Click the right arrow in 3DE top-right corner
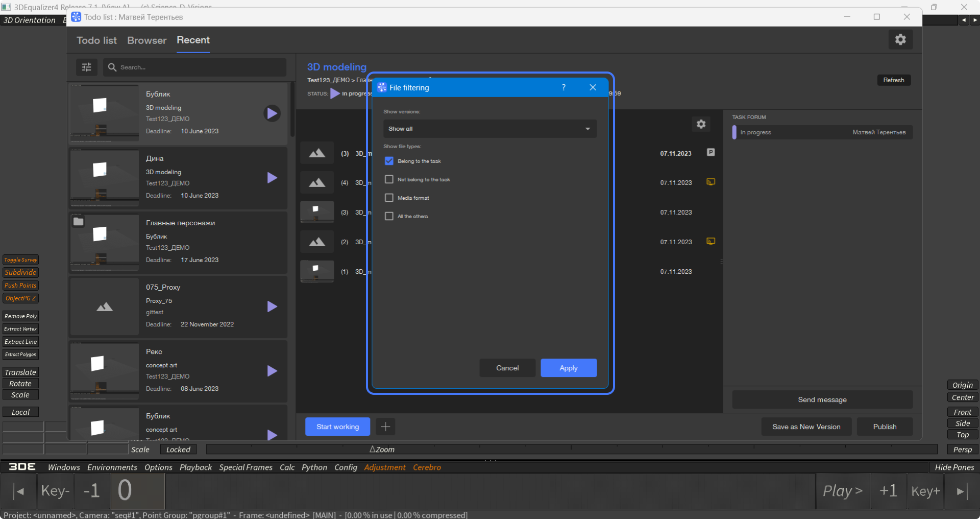Viewport: 980px width, 519px height. click(x=974, y=20)
